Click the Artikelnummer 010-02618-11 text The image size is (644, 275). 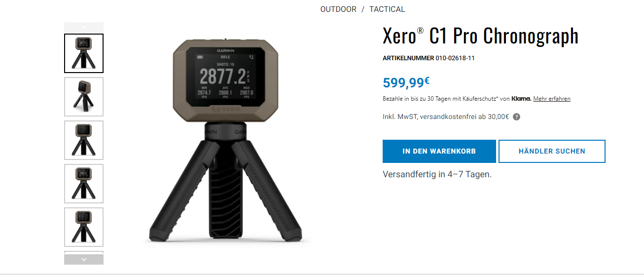point(429,58)
